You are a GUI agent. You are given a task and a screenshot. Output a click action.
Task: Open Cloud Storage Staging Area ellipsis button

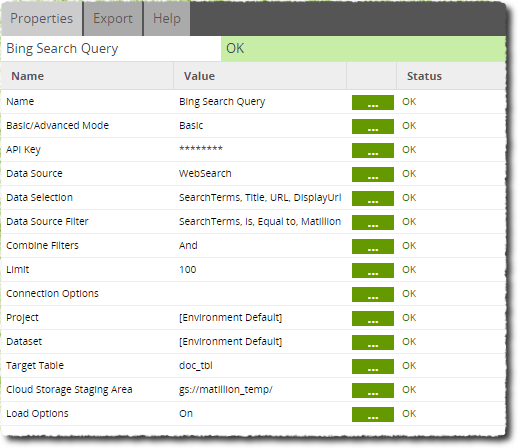(x=373, y=390)
